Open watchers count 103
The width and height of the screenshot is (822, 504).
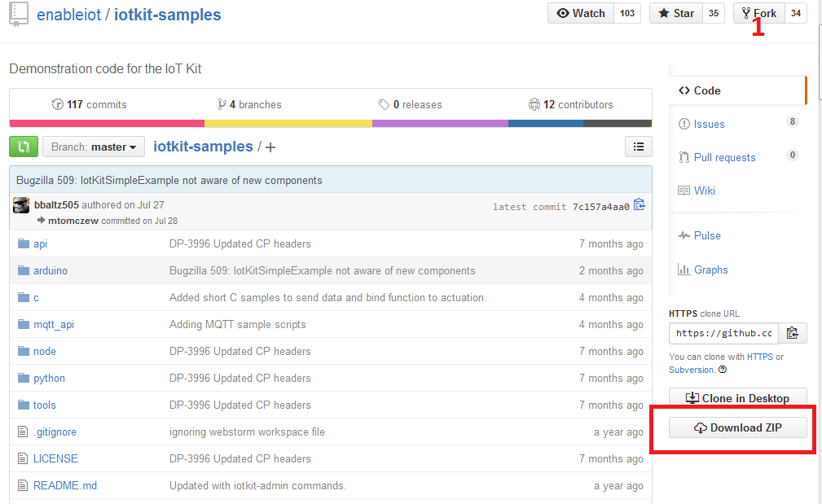coord(627,13)
